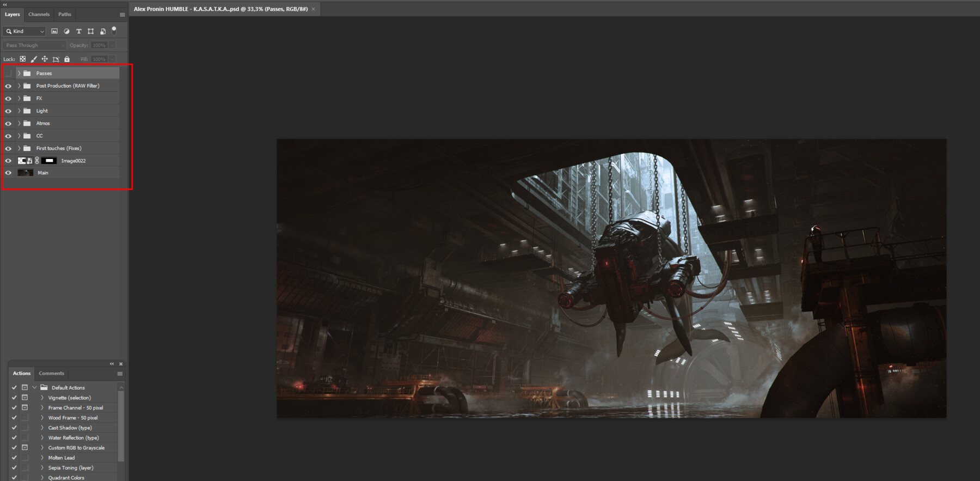980x481 pixels.
Task: Filter layers by pixel layer type
Action: pos(54,32)
